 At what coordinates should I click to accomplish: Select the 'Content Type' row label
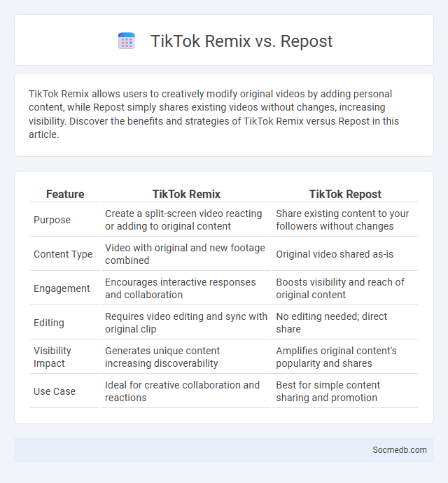point(63,254)
